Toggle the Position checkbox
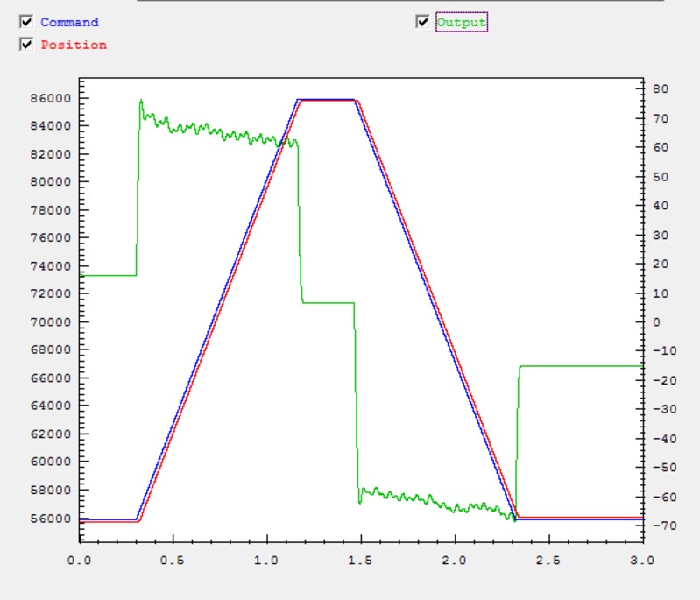The image size is (700, 600). pos(26,45)
